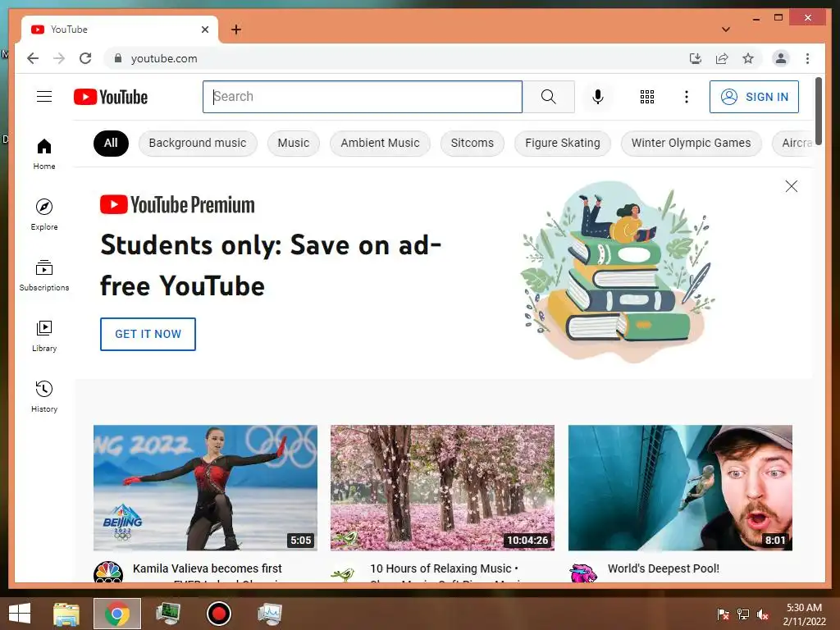Click the Chrome taskbar icon
This screenshot has width=840, height=630.
point(117,614)
